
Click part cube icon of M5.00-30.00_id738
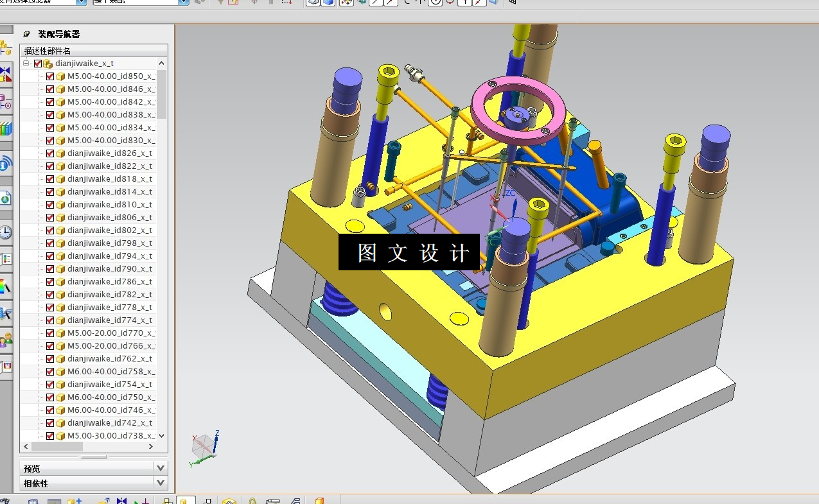[x=61, y=436]
